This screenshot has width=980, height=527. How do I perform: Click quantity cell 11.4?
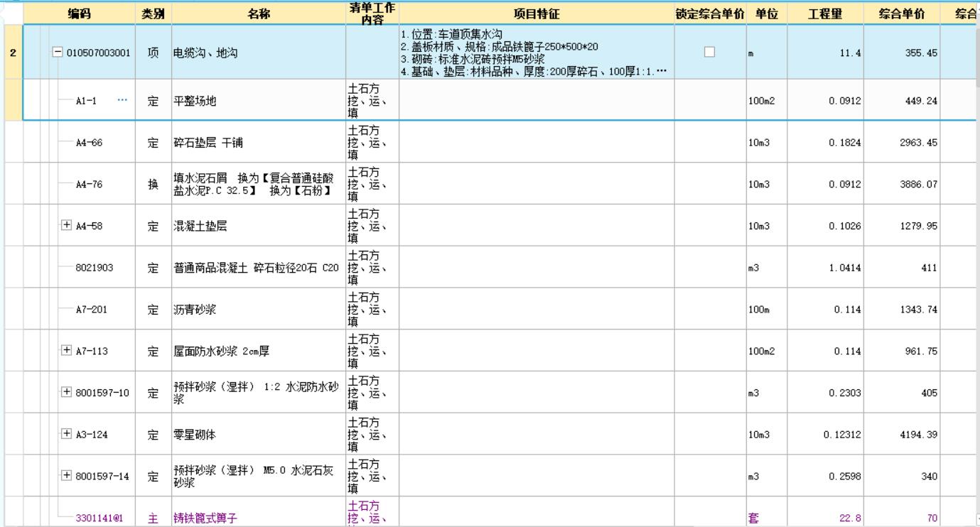(x=826, y=53)
